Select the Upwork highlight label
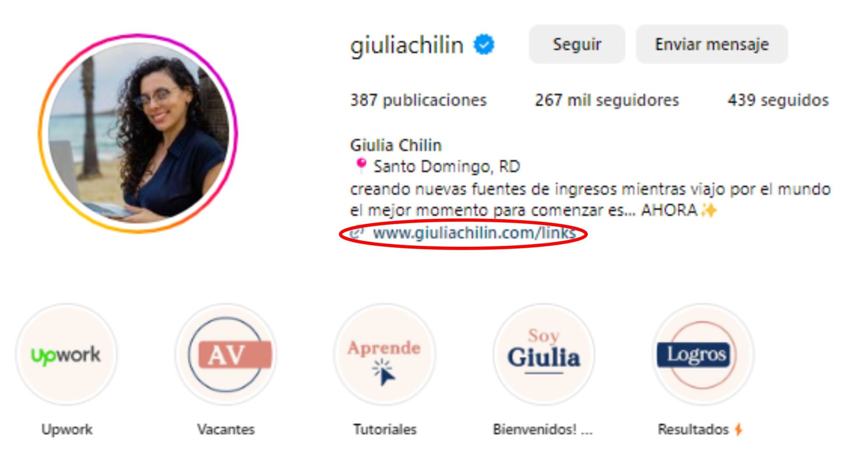Screen dimensions: 868x475 point(67,429)
